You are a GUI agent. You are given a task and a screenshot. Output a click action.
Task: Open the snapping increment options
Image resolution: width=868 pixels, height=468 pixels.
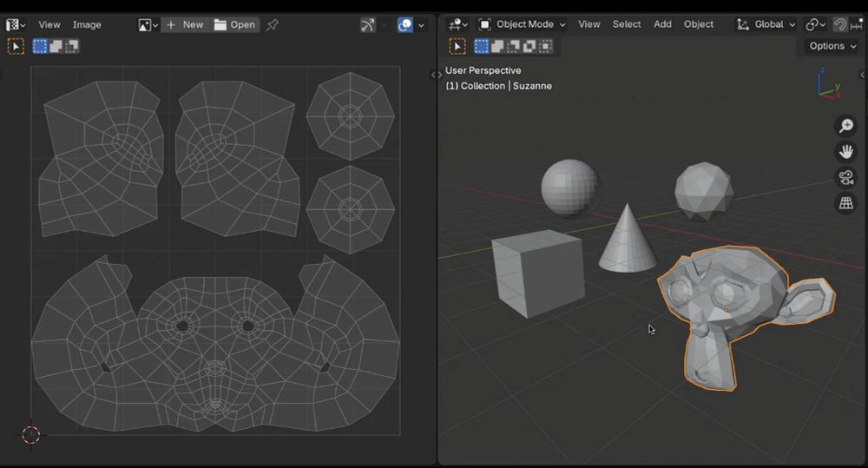tap(857, 25)
